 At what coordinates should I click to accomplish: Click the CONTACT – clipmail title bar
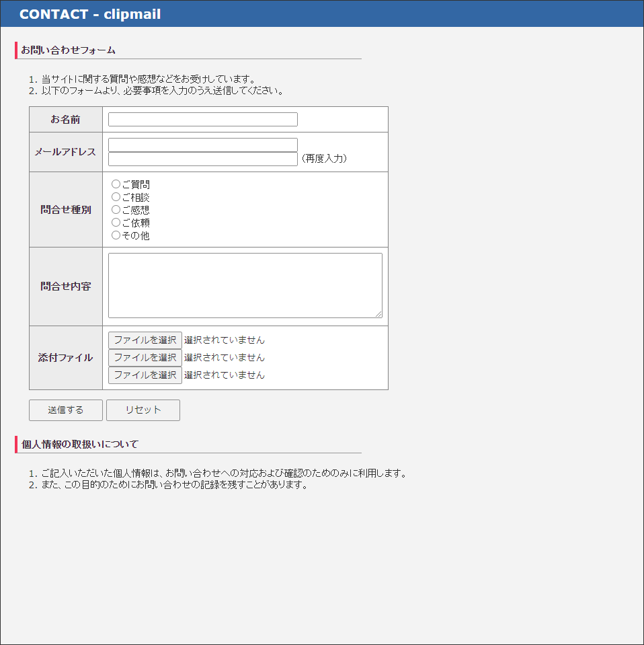pyautogui.click(x=89, y=13)
